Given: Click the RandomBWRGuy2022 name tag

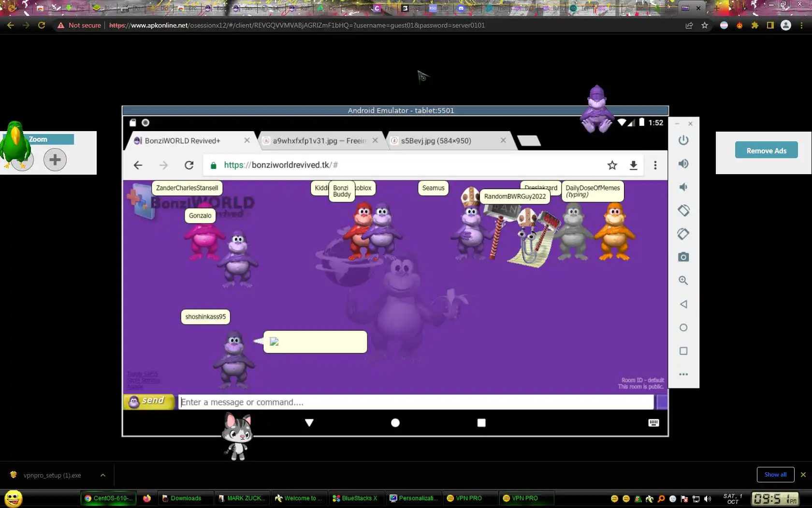Looking at the screenshot, I should pos(515,196).
